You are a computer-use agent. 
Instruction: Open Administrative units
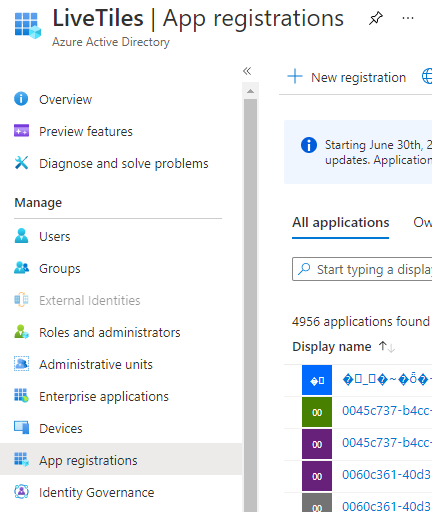(96, 365)
